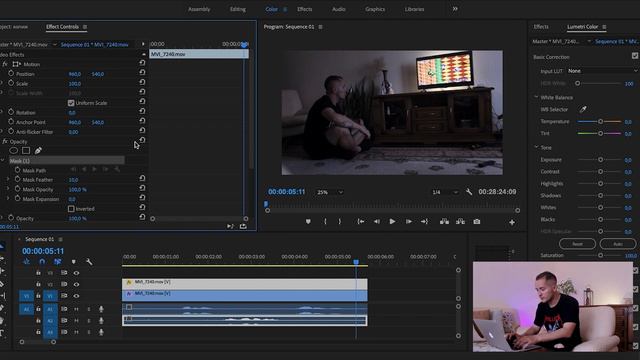Open the 1/4 playback resolution dropdown
This screenshot has width=640, height=360.
click(445, 192)
